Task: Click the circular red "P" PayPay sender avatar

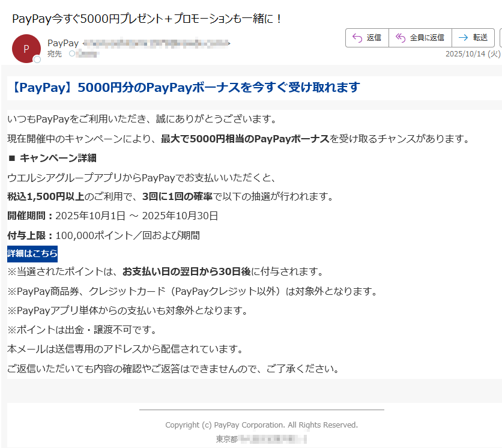Action: pos(25,47)
